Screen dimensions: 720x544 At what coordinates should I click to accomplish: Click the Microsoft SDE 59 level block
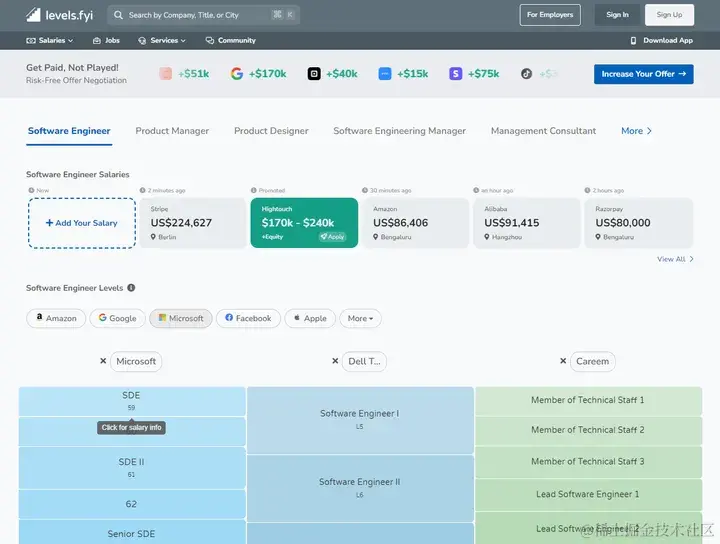(132, 401)
